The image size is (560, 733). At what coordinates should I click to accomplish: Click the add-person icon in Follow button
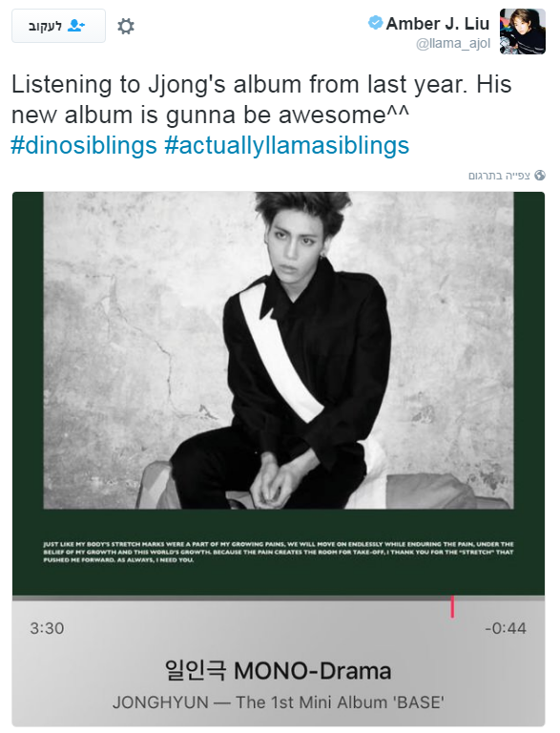click(76, 26)
